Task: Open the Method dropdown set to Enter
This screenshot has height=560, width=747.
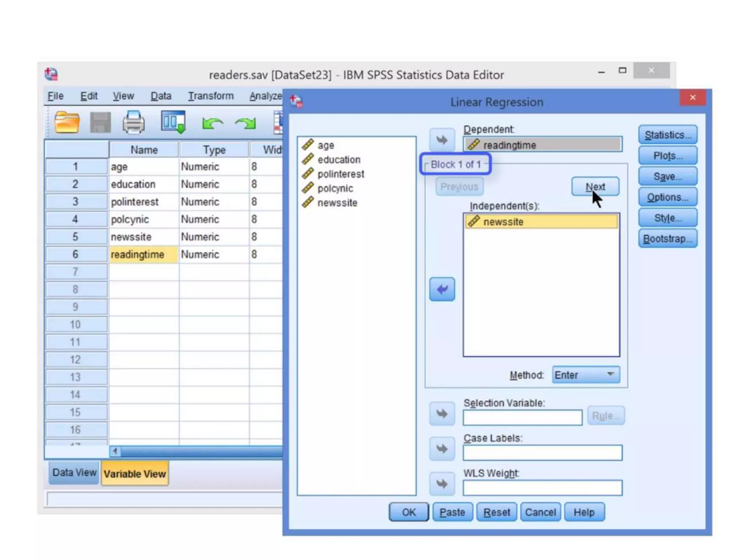Action: pos(585,375)
